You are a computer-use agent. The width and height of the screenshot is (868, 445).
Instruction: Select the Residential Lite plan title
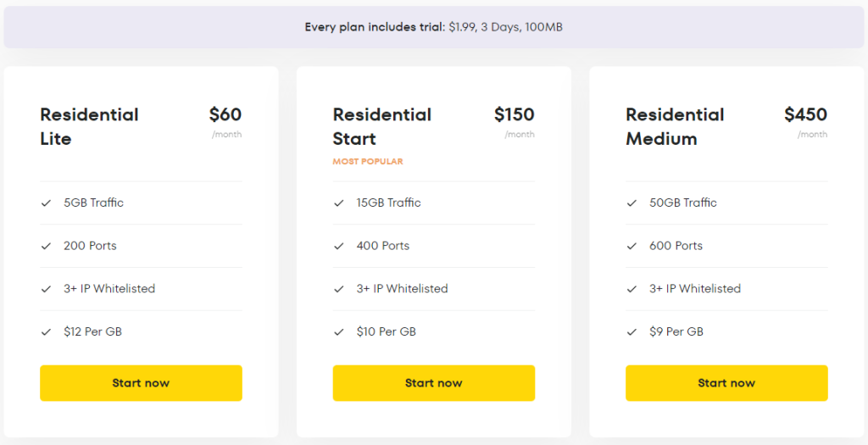tap(89, 126)
